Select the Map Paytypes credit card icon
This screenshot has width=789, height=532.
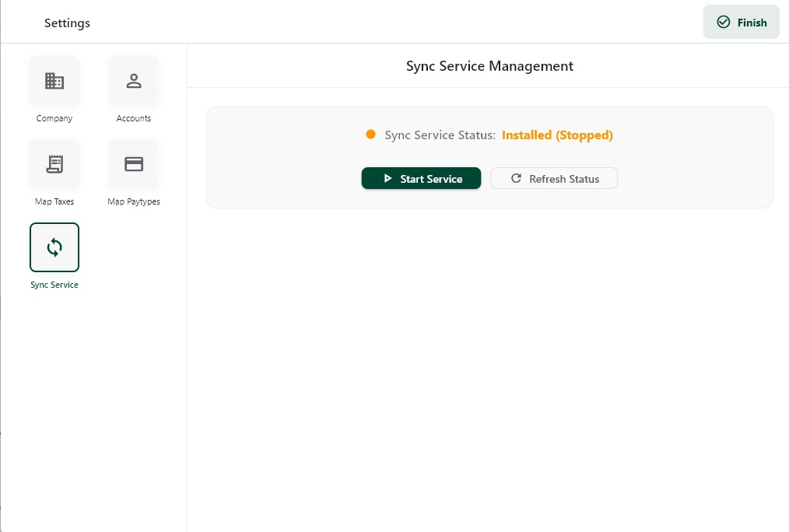point(134,164)
